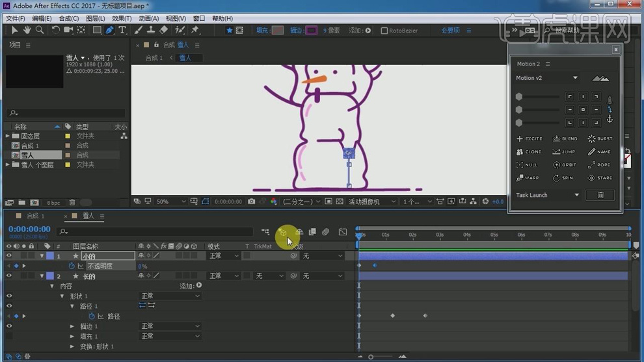Hide layer 小的 with eye icon

[9, 256]
